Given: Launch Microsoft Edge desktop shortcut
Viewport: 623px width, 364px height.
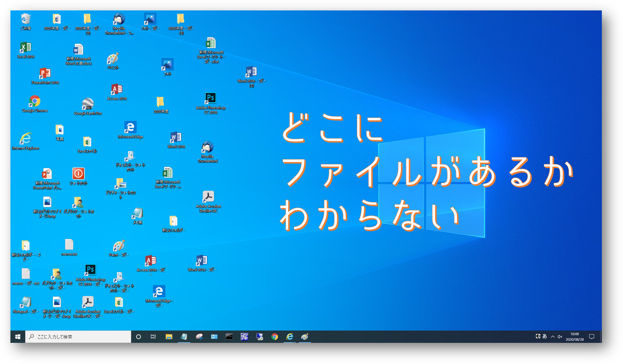Looking at the screenshot, I should 130,130.
